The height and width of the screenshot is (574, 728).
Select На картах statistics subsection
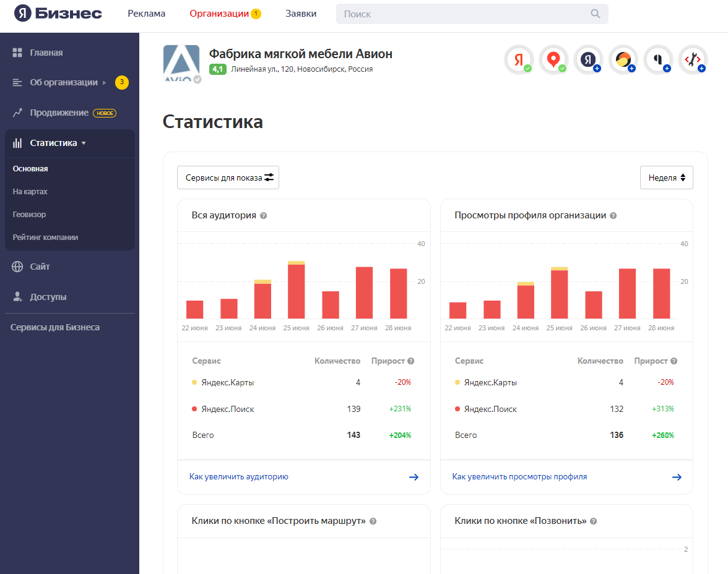(30, 192)
